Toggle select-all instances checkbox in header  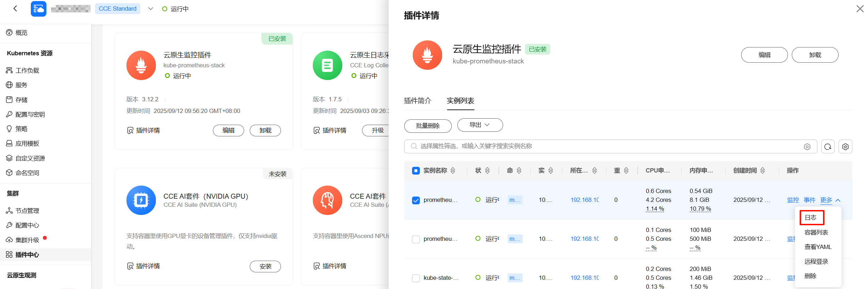point(416,171)
